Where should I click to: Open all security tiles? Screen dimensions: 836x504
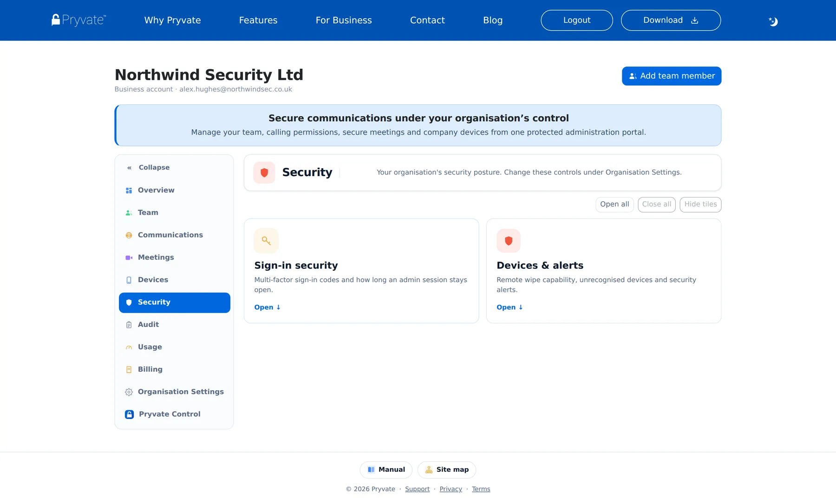point(614,204)
